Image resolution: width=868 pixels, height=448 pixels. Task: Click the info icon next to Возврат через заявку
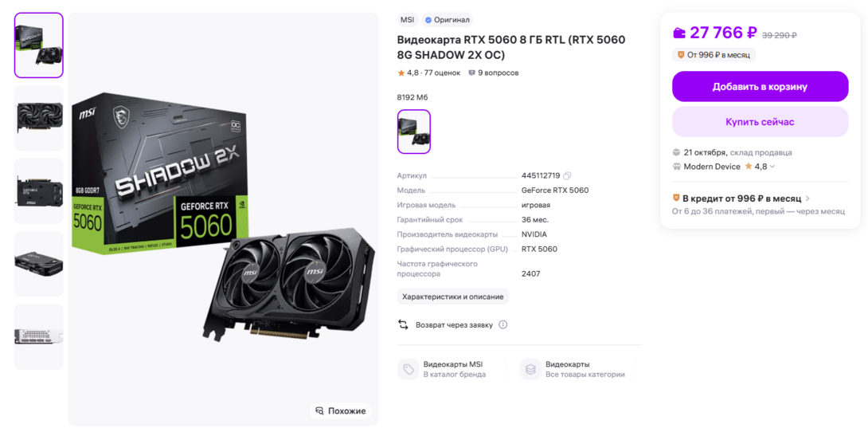coord(502,325)
